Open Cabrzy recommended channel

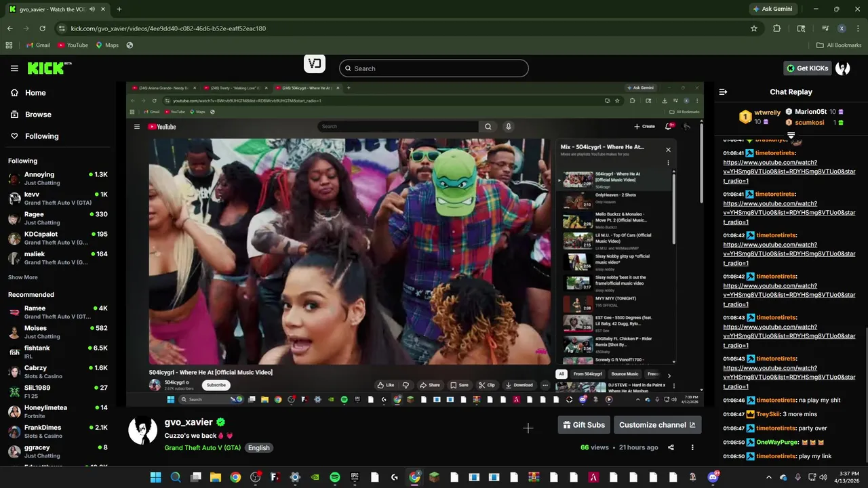58,372
